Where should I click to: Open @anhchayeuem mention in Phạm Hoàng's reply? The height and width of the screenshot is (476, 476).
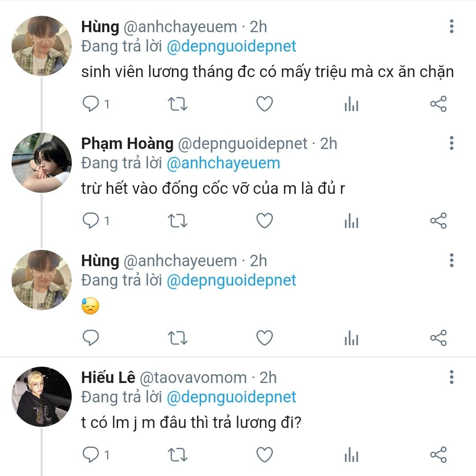(223, 163)
